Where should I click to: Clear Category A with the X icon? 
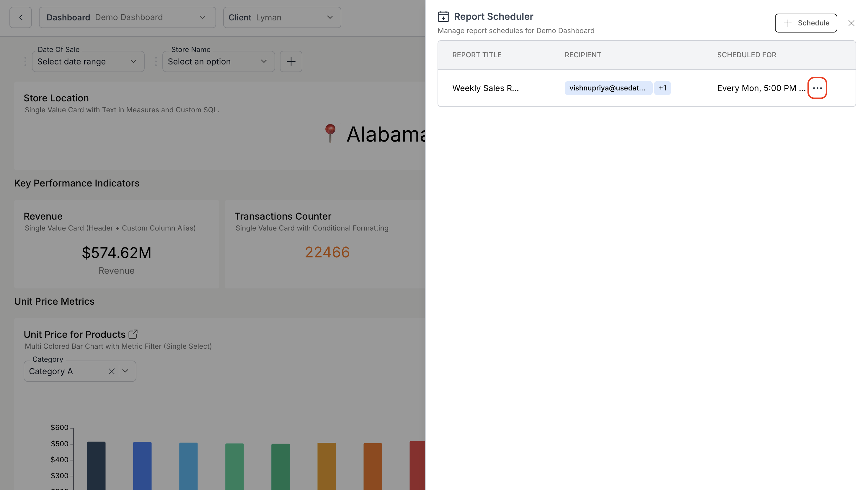pyautogui.click(x=112, y=371)
